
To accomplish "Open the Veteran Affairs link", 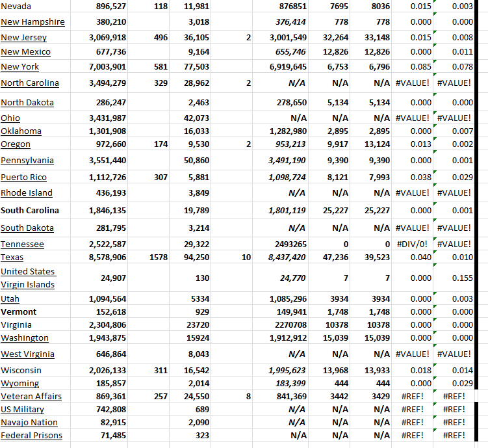I will pos(31,397).
